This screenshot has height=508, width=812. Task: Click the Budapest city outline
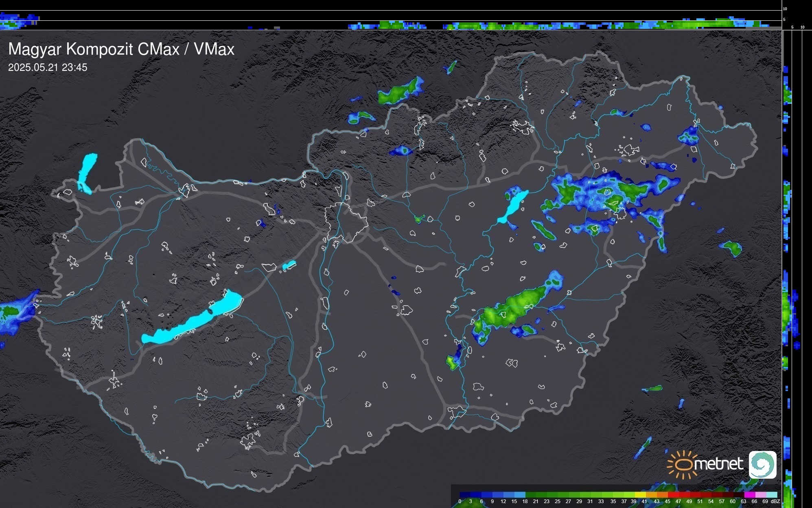point(346,222)
